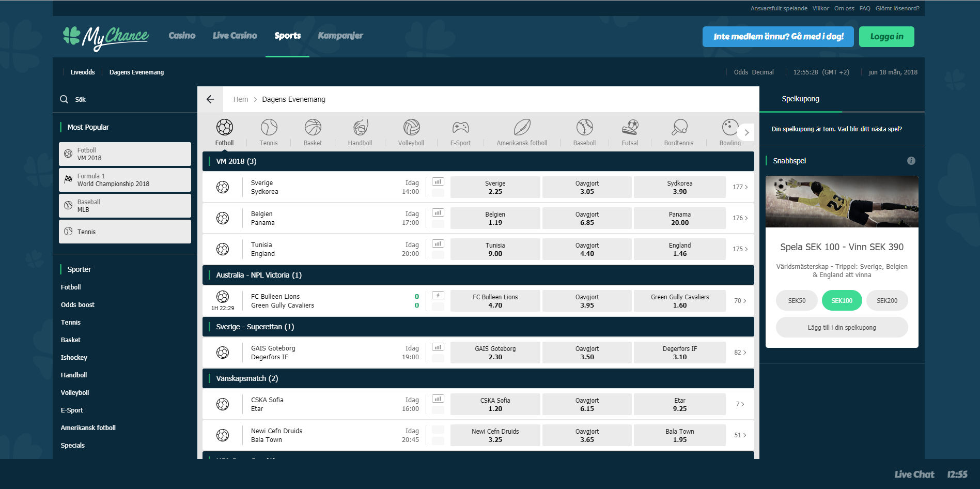Viewport: 980px width, 489px height.
Task: Select the Amerikansk fotboll icon
Action: 522,127
